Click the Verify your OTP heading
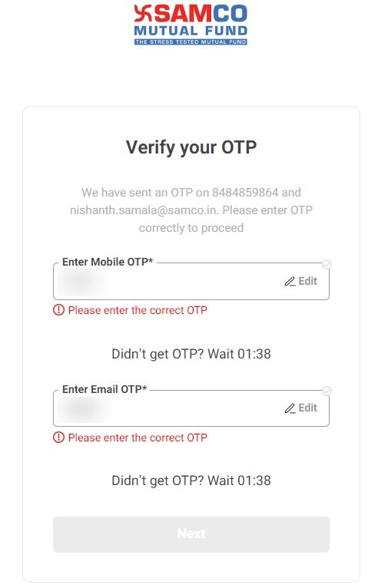This screenshot has height=588, width=378. tap(191, 147)
